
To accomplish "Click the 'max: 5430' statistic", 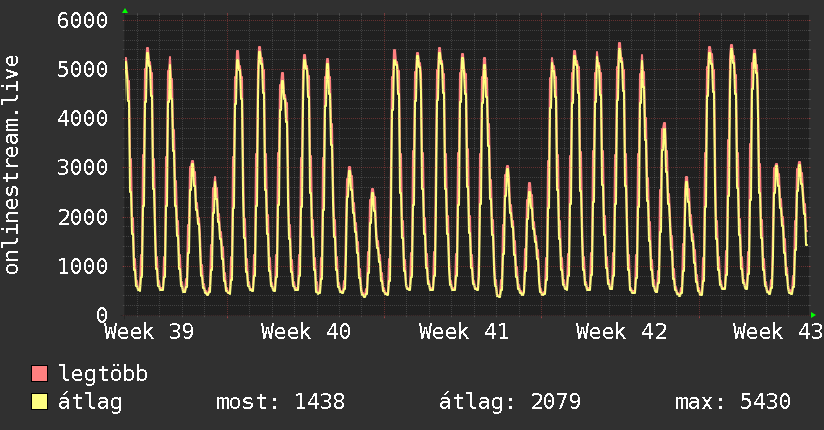I will (733, 402).
